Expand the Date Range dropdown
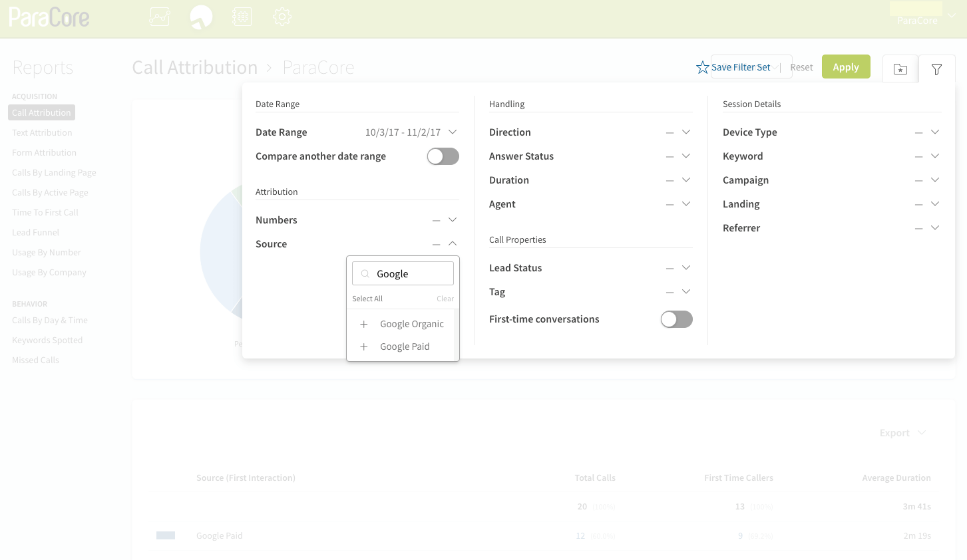Screen dimensions: 967x560 453,132
